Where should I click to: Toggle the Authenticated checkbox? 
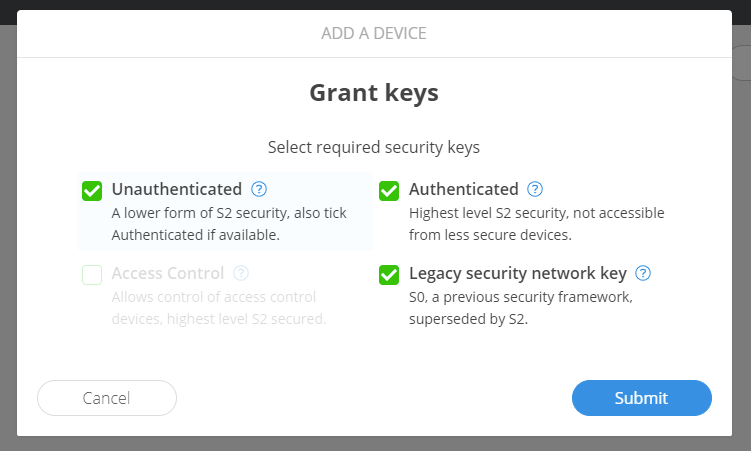pyautogui.click(x=389, y=190)
